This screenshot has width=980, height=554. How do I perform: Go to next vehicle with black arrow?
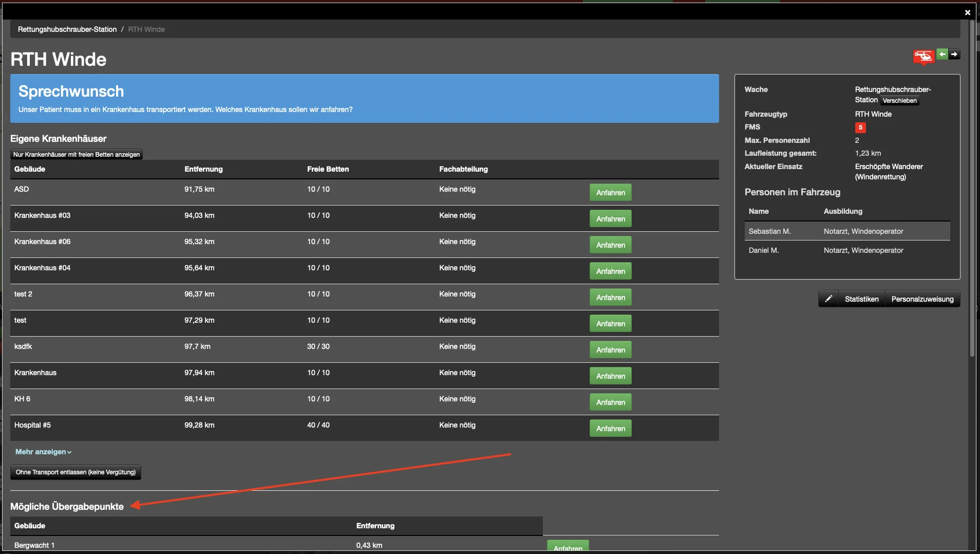tap(954, 54)
